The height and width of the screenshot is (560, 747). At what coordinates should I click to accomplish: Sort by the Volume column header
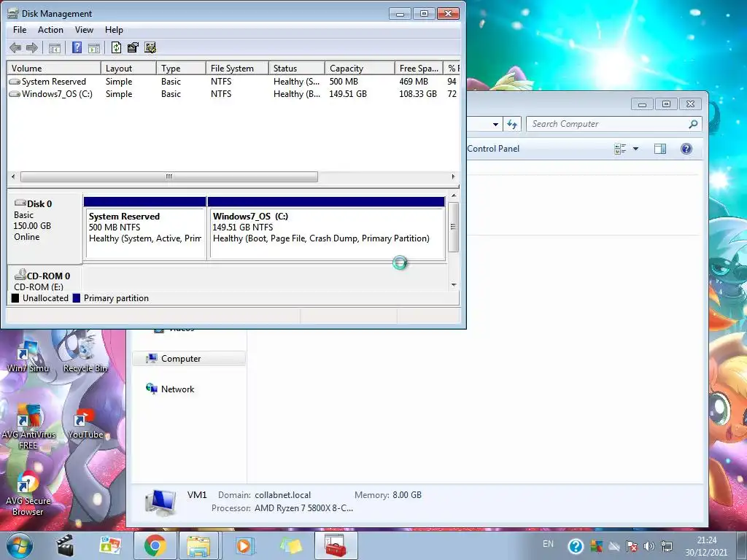tap(54, 68)
